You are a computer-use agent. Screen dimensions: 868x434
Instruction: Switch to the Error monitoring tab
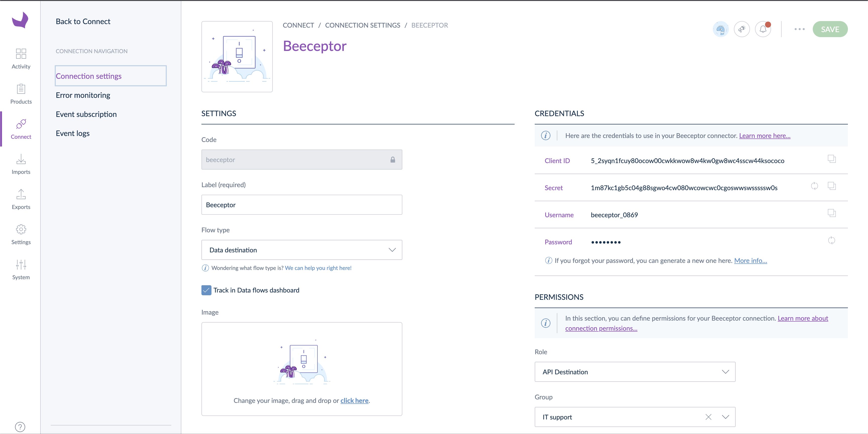click(x=83, y=95)
